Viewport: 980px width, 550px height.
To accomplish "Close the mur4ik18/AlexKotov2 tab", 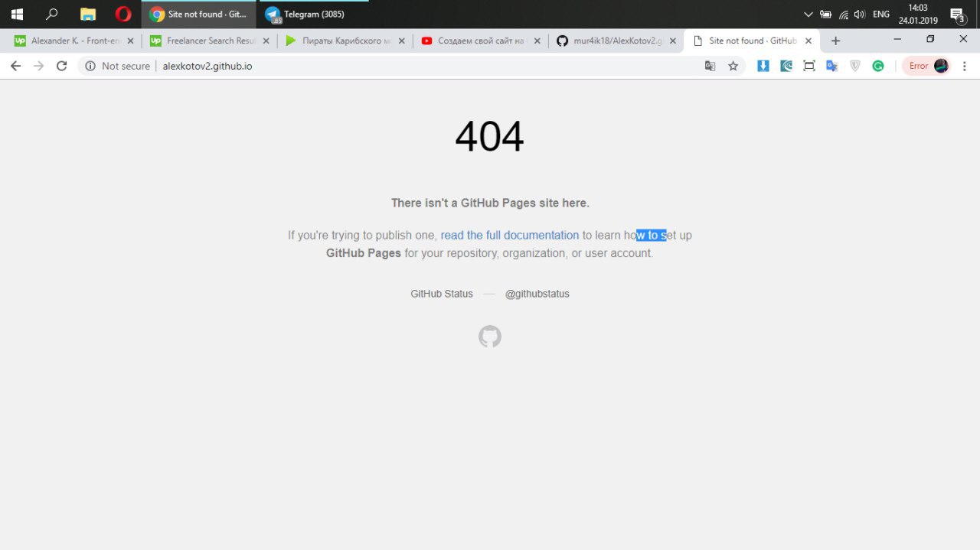I will pyautogui.click(x=673, y=41).
